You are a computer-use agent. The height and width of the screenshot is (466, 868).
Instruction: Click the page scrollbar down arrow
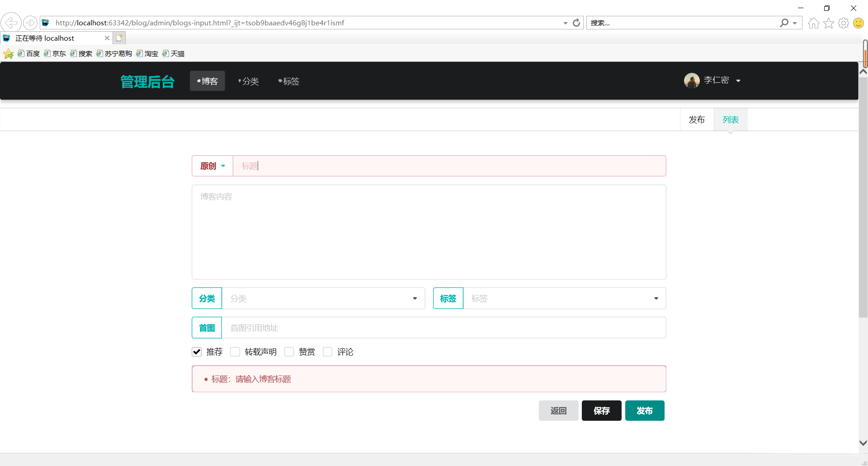(863, 443)
